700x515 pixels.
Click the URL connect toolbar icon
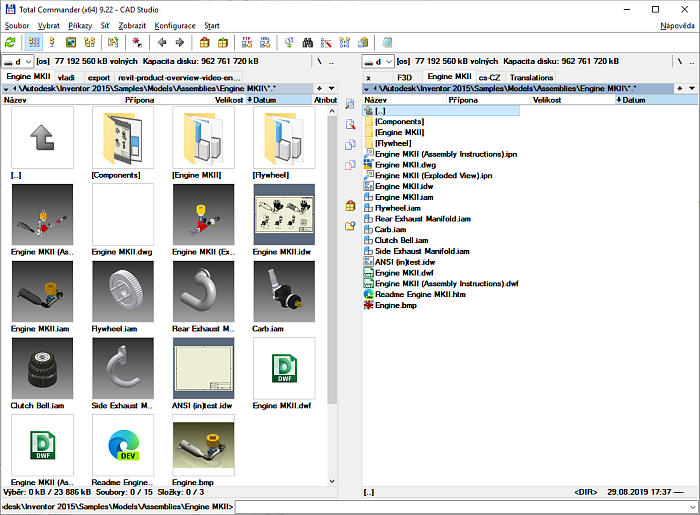(x=264, y=42)
